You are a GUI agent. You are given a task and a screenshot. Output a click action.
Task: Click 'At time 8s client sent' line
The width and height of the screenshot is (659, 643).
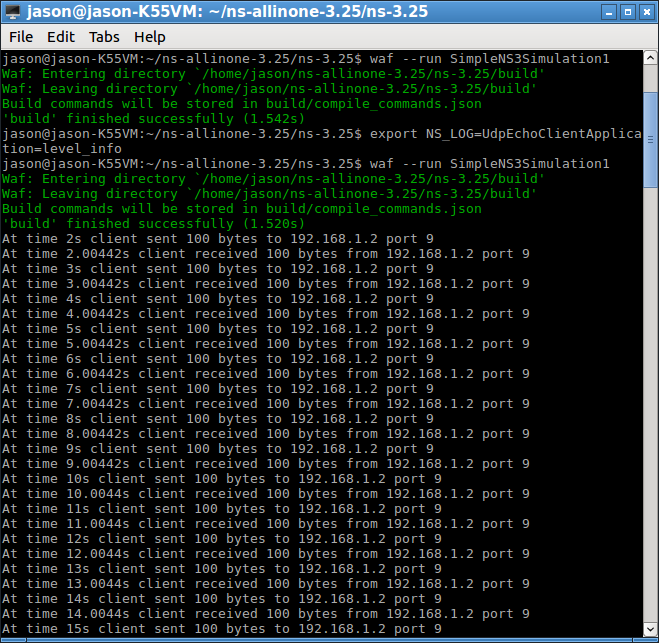[x=218, y=419]
